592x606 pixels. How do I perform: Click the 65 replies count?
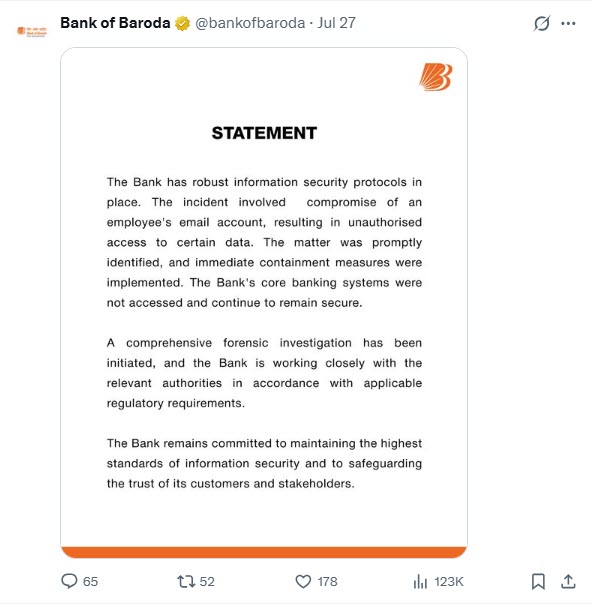(x=90, y=582)
